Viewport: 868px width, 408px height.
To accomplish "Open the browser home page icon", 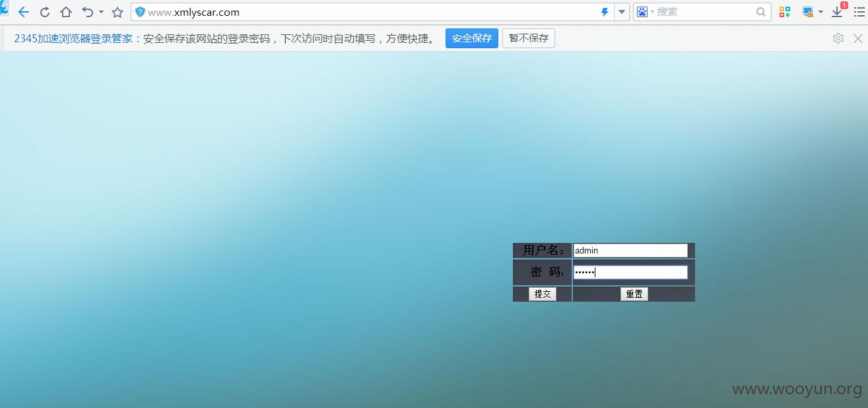I will click(x=66, y=12).
